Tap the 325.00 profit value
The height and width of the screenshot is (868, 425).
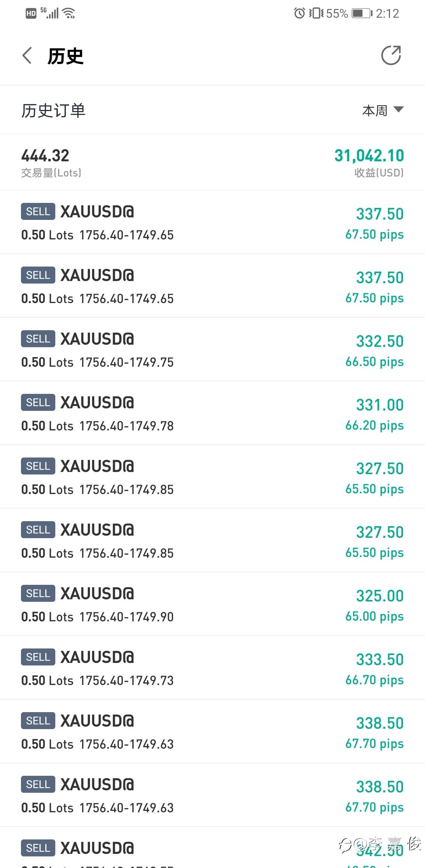[x=379, y=596]
